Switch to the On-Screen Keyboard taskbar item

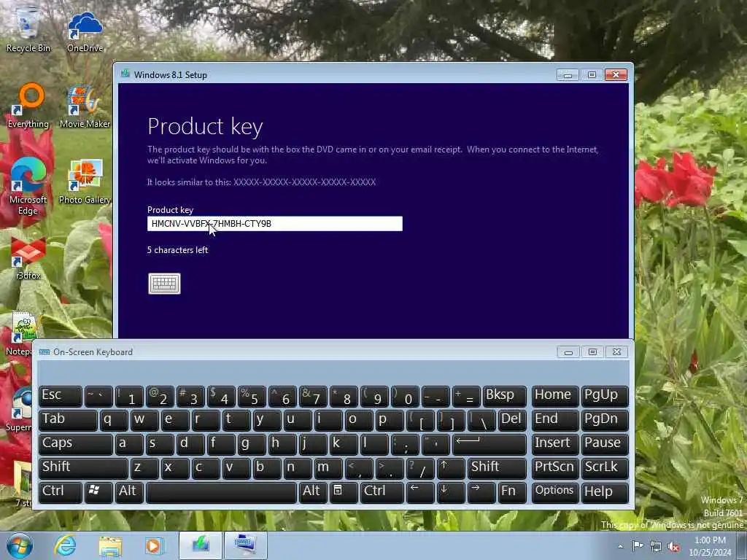tap(245, 545)
